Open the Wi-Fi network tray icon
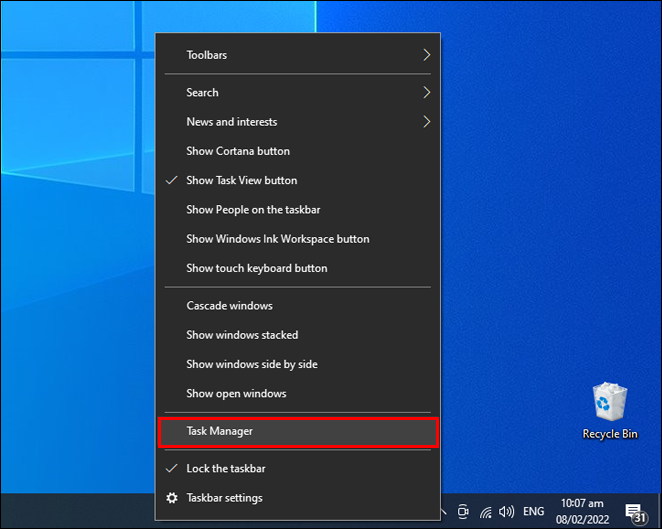This screenshot has width=662, height=529. (486, 512)
